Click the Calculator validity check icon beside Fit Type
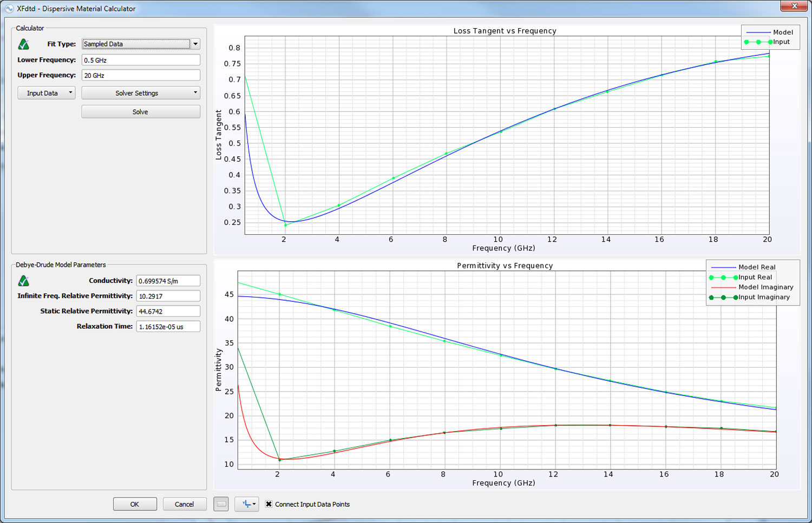 pos(24,44)
